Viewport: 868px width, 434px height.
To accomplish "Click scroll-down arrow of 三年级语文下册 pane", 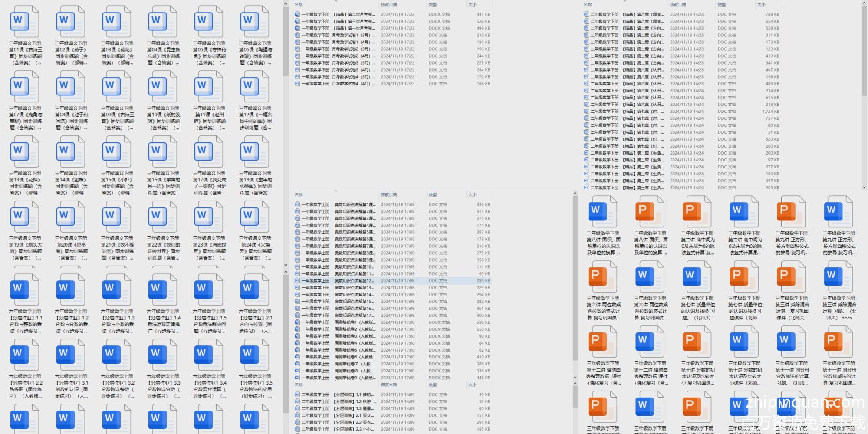I will coord(286,265).
